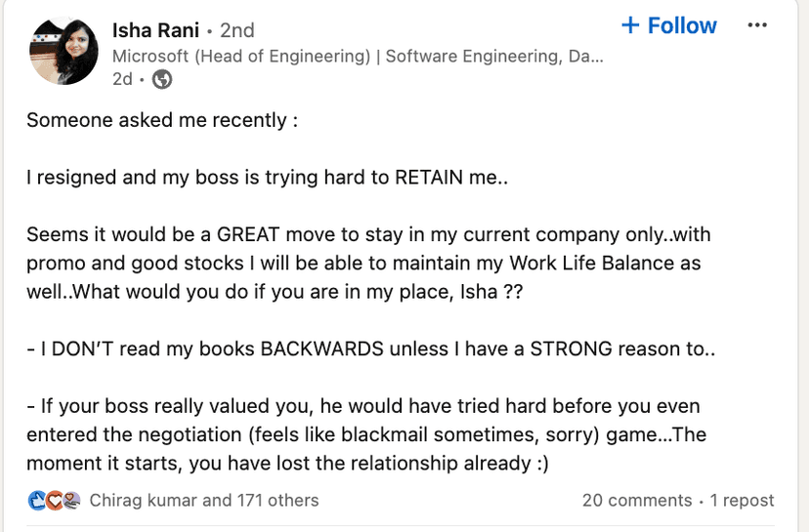The image size is (809, 532).
Task: Click the globe public visibility icon
Action: click(x=162, y=80)
